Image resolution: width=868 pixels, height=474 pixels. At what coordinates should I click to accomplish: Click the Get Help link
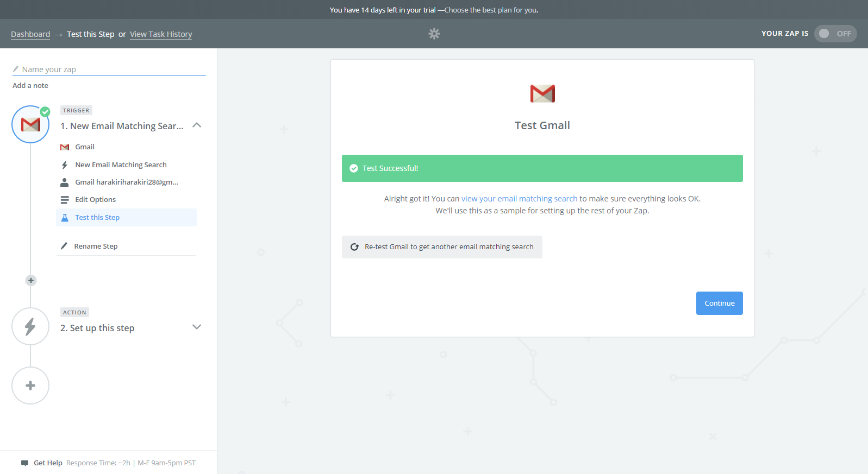pyautogui.click(x=48, y=463)
